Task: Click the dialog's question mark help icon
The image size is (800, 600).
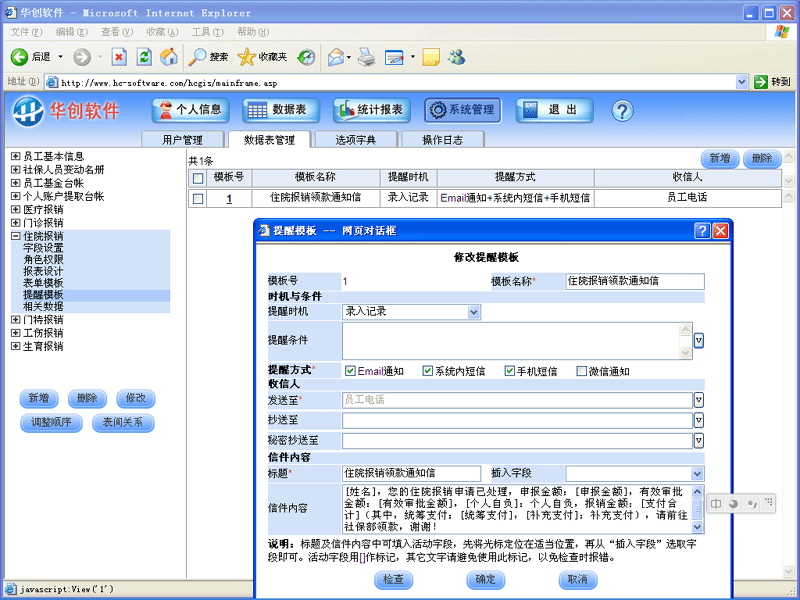Action: click(x=702, y=231)
